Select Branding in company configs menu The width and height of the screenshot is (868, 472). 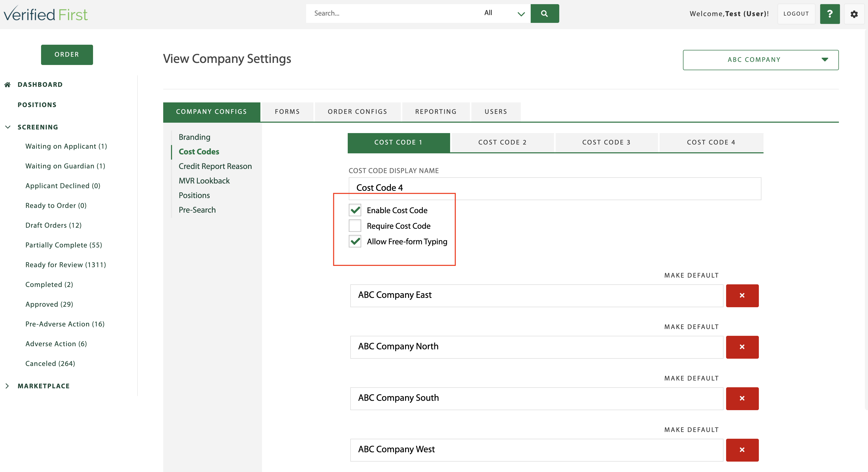tap(194, 137)
